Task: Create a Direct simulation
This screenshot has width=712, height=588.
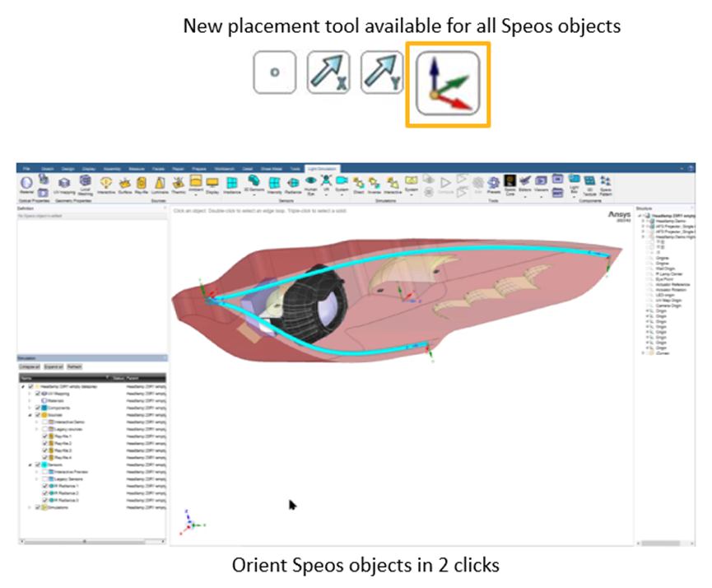Action: (359, 185)
